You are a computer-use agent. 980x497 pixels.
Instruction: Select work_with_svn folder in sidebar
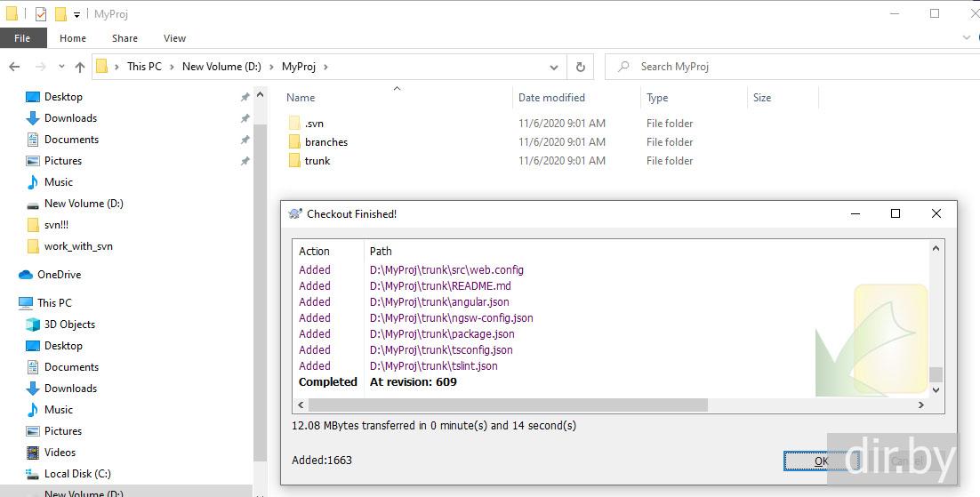pyautogui.click(x=78, y=246)
